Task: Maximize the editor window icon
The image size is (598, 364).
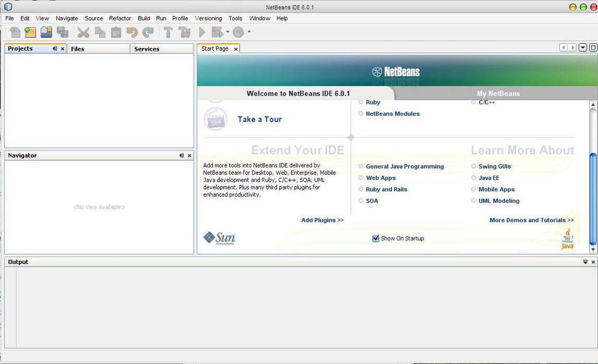Action: point(593,48)
